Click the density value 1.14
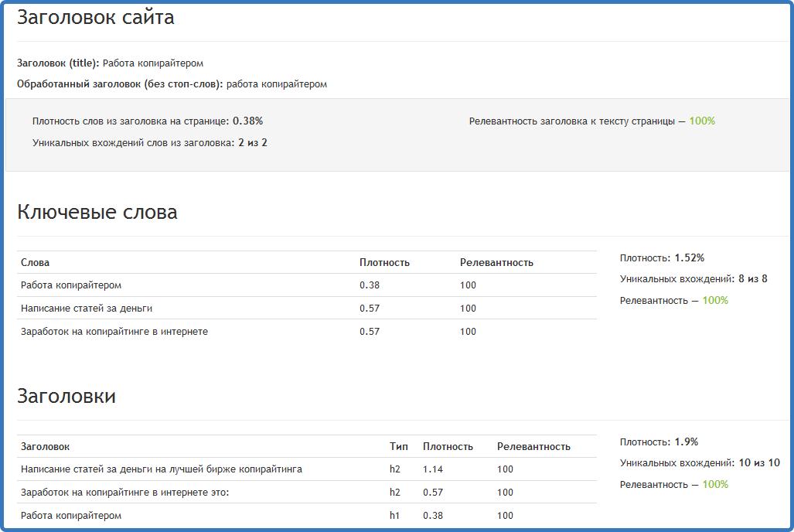 pos(432,469)
